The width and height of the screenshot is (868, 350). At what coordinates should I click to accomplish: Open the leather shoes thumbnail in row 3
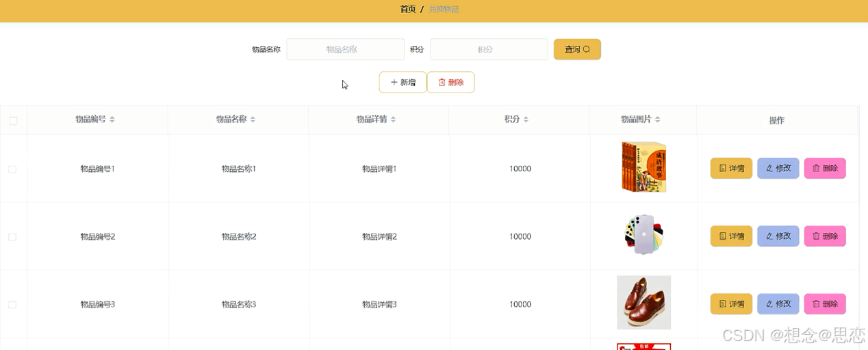pos(643,303)
